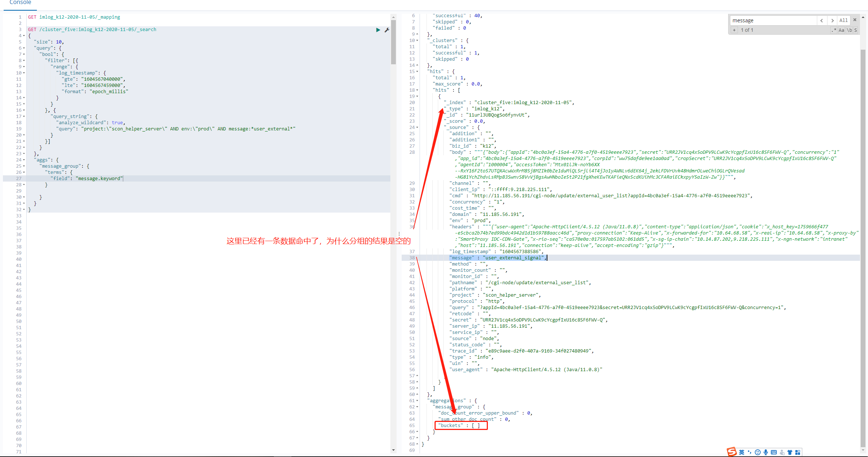Image resolution: width=868 pixels, height=457 pixels.
Task: Open Sogou toolbox grid icon
Action: [798, 452]
